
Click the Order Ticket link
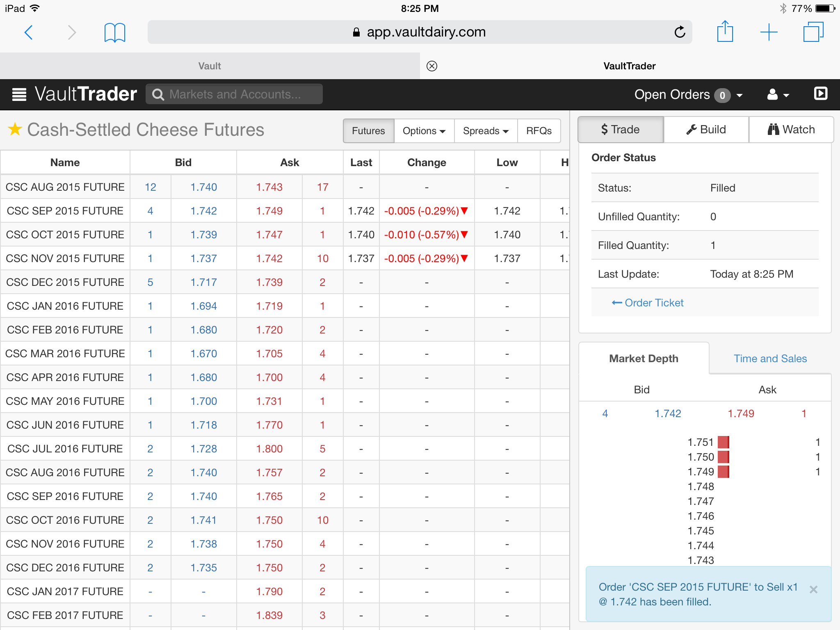pos(648,302)
